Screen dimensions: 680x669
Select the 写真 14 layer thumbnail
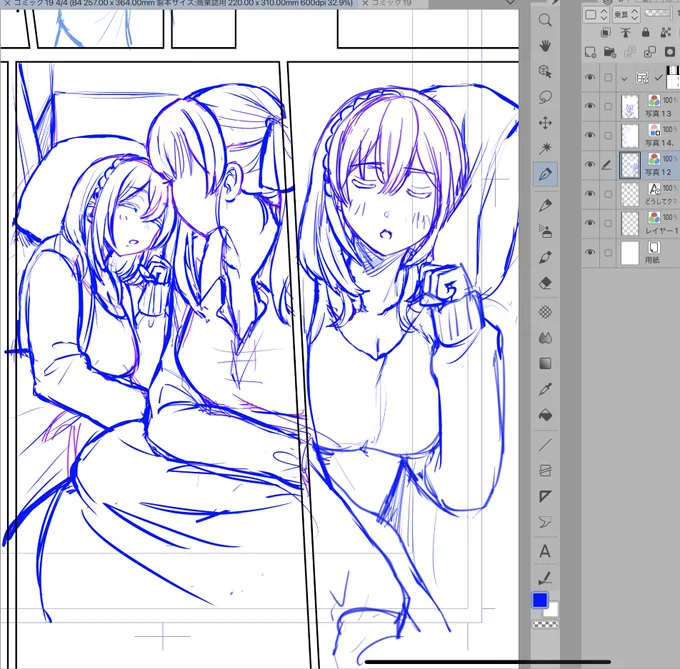pos(630,136)
